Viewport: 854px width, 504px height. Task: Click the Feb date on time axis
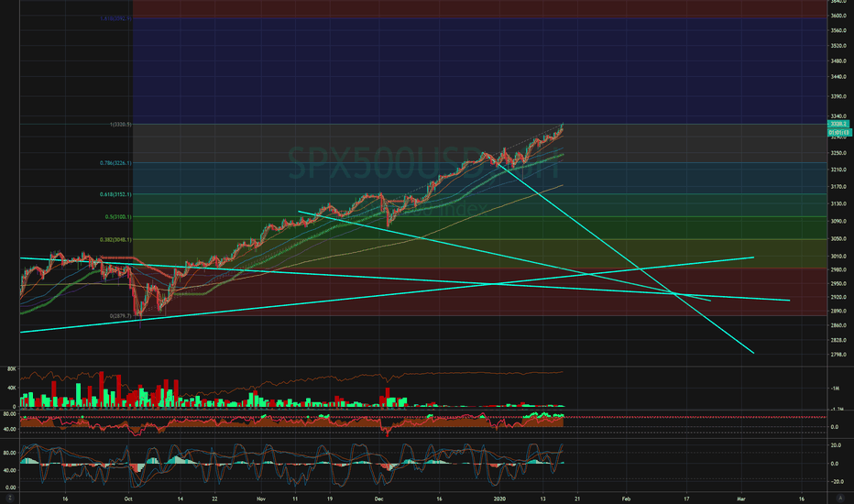tap(627, 499)
